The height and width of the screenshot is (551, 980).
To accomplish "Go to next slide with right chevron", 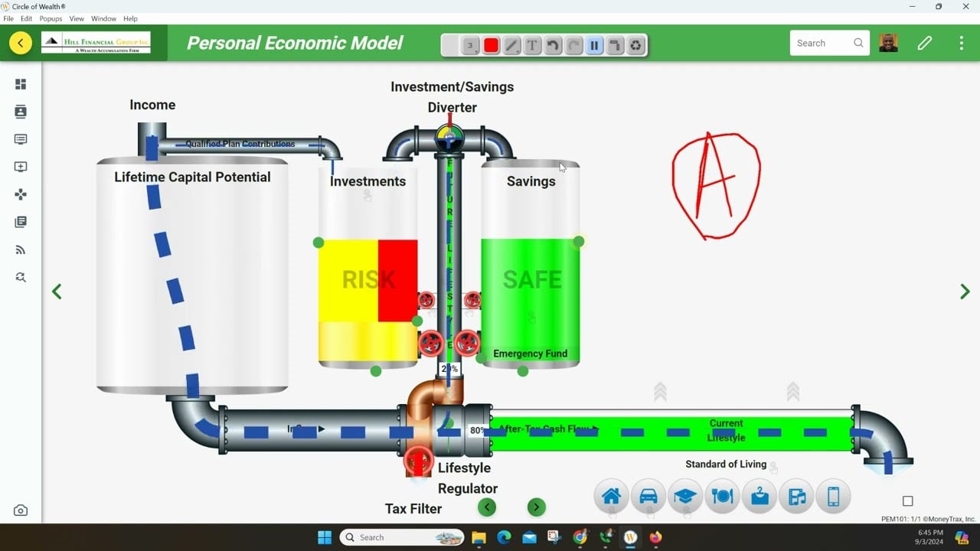I will coord(965,291).
